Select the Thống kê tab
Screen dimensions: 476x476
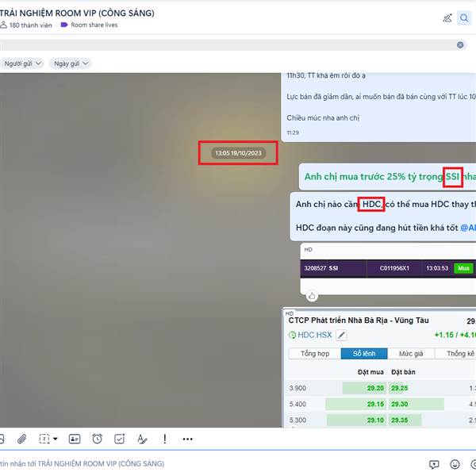tap(455, 354)
